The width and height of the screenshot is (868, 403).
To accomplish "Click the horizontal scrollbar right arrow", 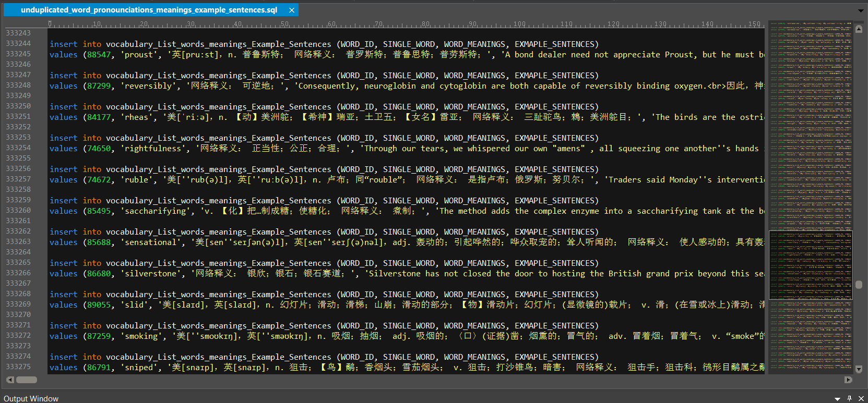I will click(x=848, y=380).
